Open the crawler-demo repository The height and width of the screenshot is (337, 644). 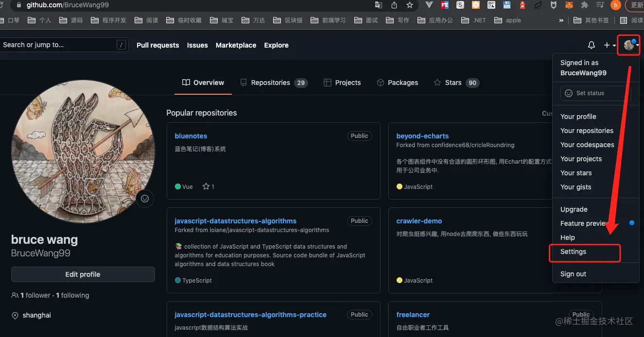[x=419, y=221]
